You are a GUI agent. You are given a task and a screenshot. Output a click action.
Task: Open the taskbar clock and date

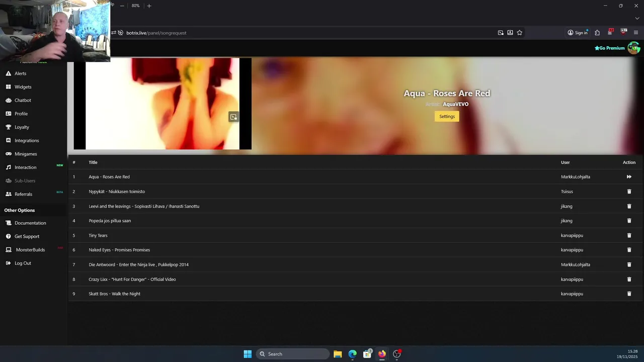627,354
